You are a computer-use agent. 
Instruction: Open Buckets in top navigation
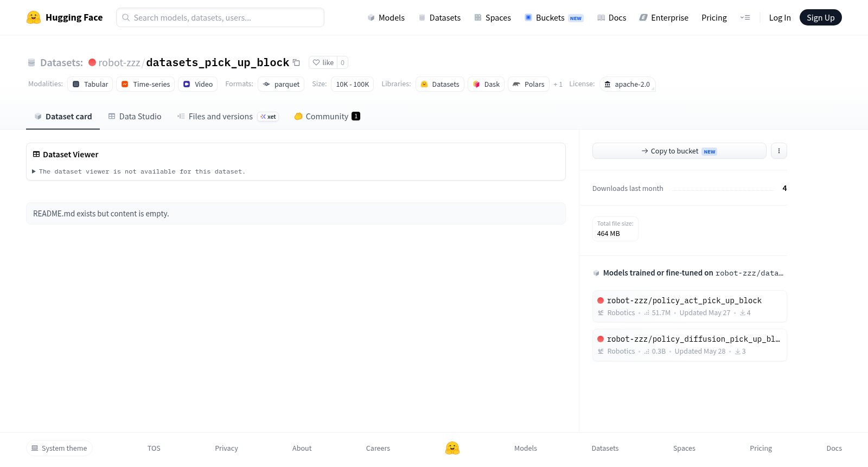554,17
